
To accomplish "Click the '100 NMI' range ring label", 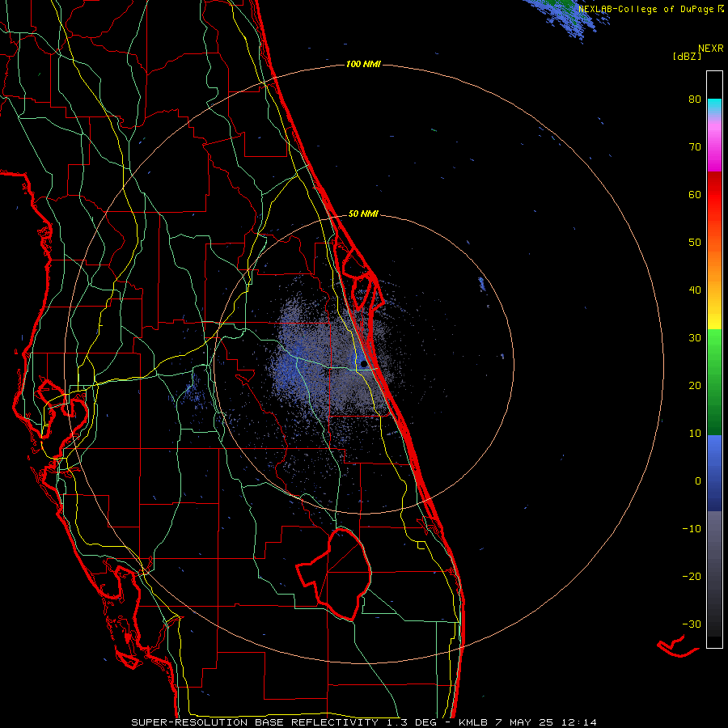I will (x=363, y=64).
